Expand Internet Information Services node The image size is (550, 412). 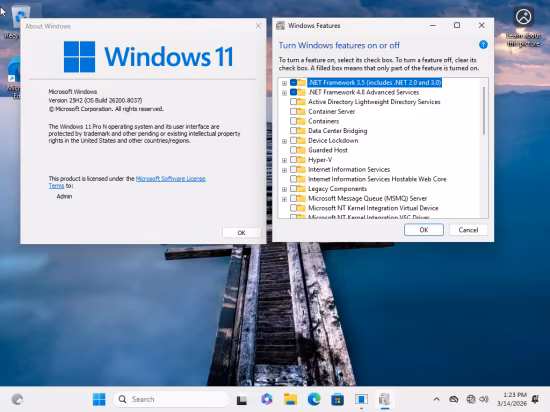click(x=284, y=170)
